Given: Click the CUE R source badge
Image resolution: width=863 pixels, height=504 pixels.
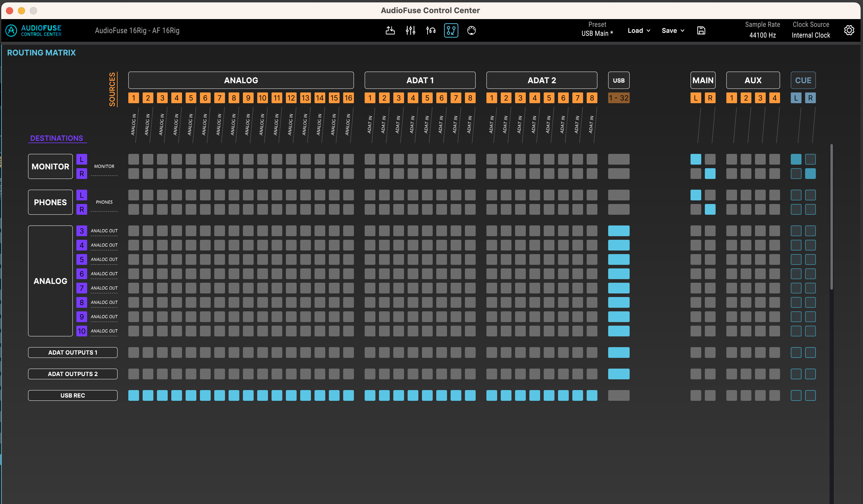Looking at the screenshot, I should [810, 98].
